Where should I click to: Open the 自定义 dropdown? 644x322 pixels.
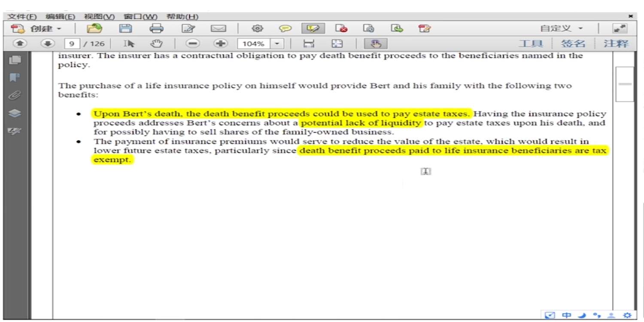pyautogui.click(x=562, y=29)
